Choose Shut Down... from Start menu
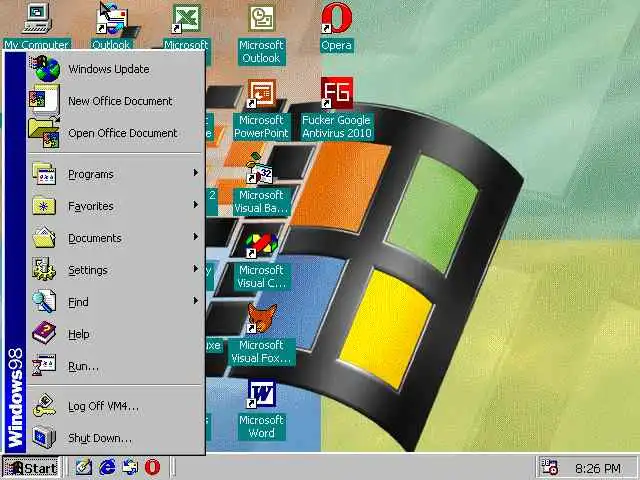Image resolution: width=640 pixels, height=480 pixels. [116, 438]
